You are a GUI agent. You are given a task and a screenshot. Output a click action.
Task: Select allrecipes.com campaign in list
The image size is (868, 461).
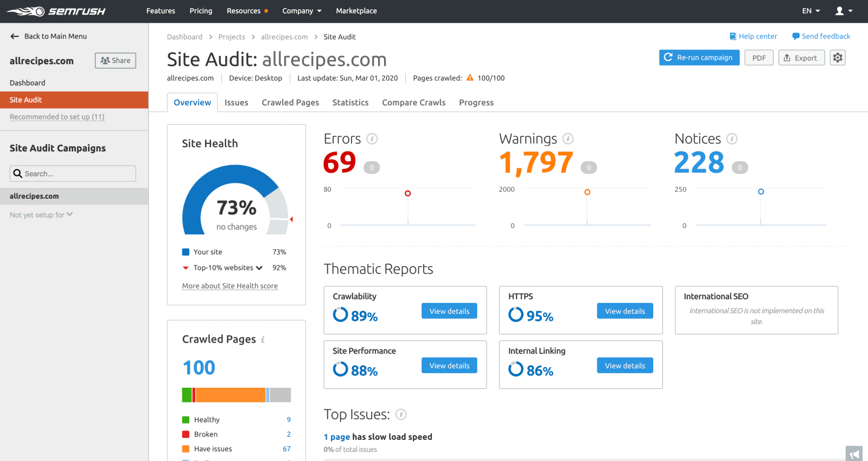[x=74, y=196]
